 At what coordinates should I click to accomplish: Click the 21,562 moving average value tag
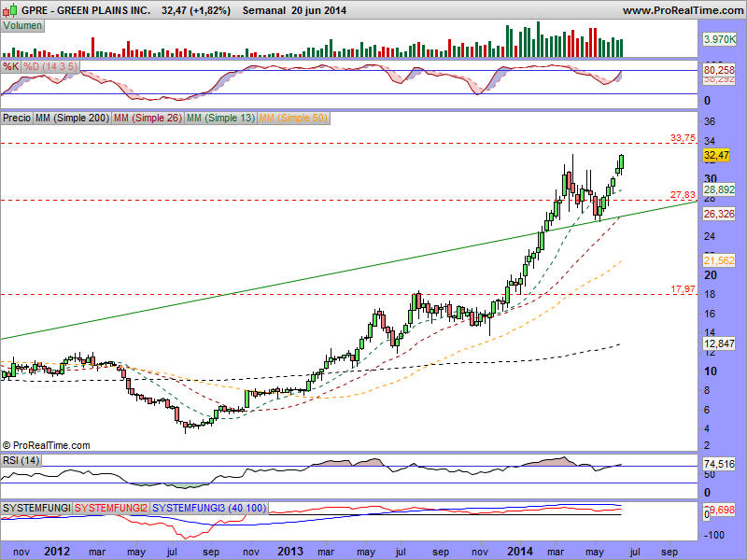(719, 260)
